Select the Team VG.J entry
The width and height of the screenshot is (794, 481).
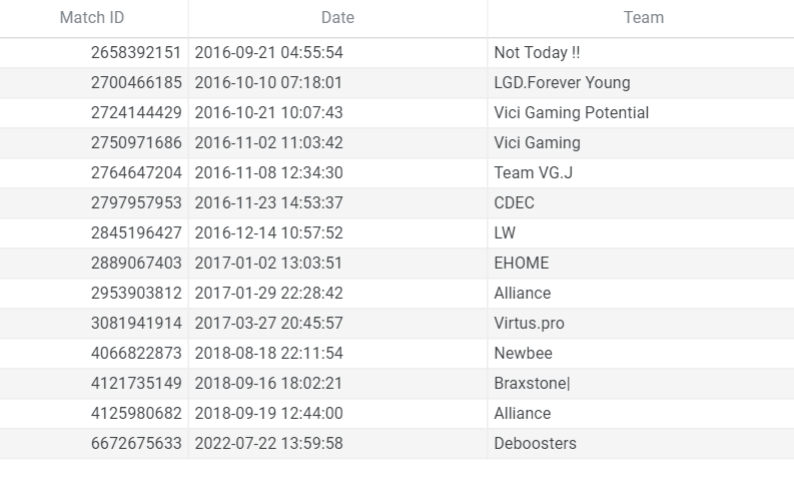533,173
